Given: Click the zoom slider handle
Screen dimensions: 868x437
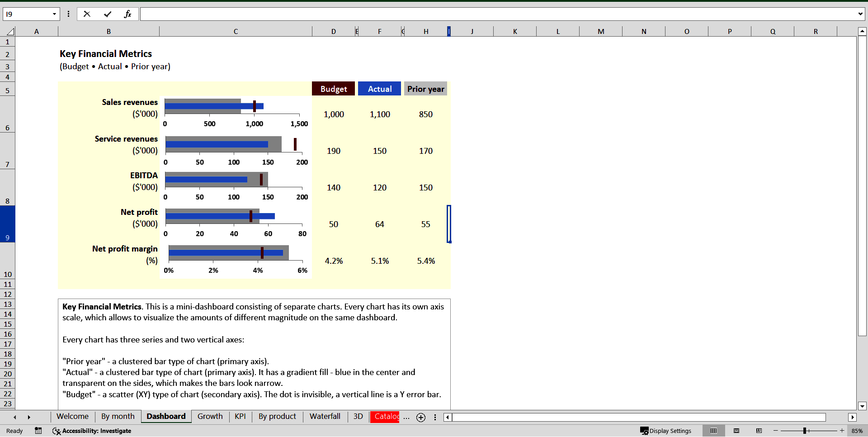Looking at the screenshot, I should [x=805, y=431].
